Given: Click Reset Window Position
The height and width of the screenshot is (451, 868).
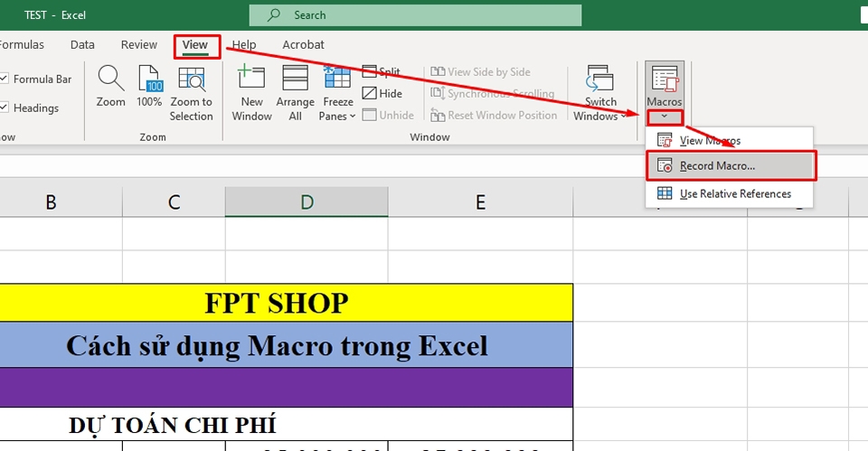Looking at the screenshot, I should tap(494, 115).
